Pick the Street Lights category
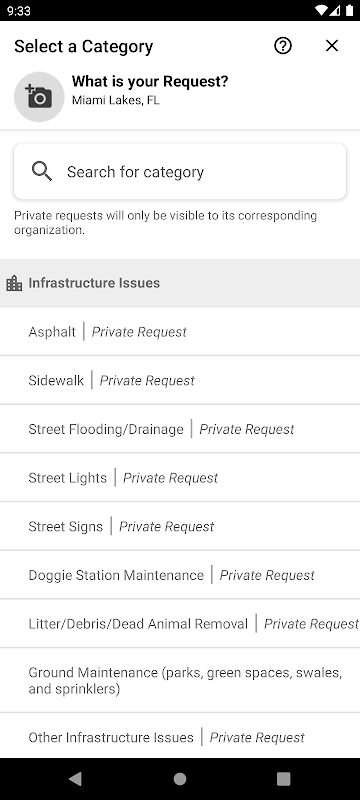 pos(180,478)
